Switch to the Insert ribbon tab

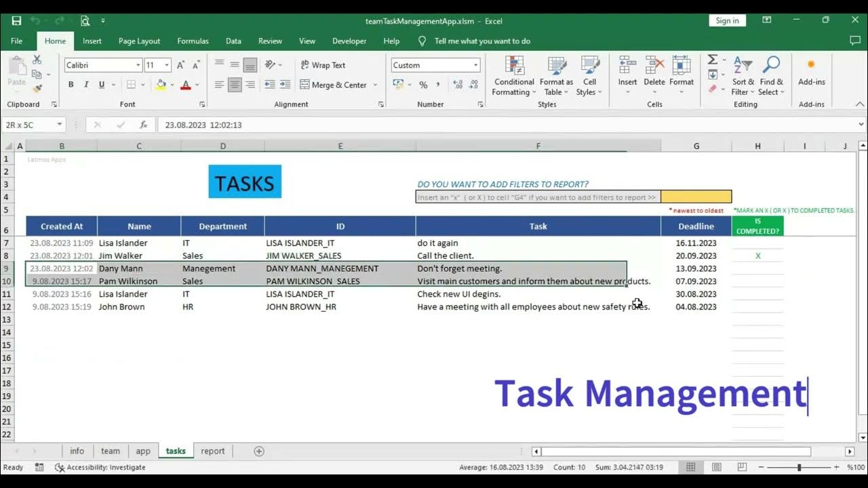point(92,41)
